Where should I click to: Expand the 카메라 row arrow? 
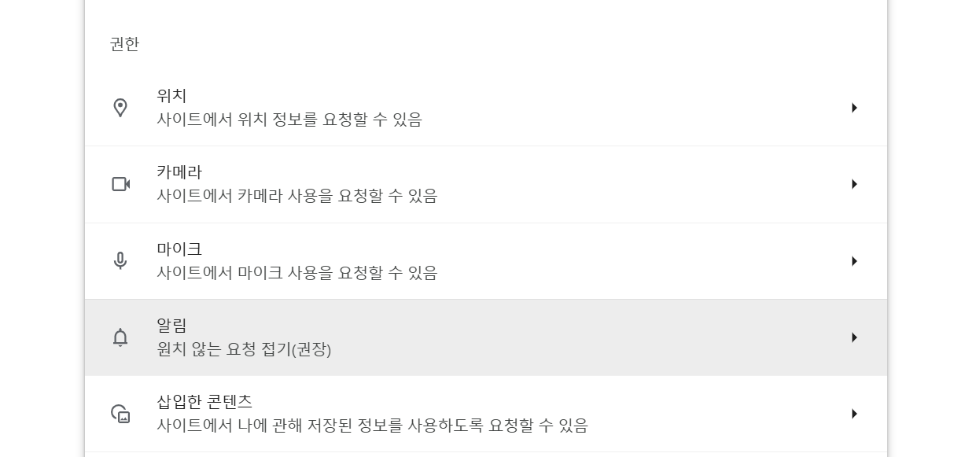point(854,184)
